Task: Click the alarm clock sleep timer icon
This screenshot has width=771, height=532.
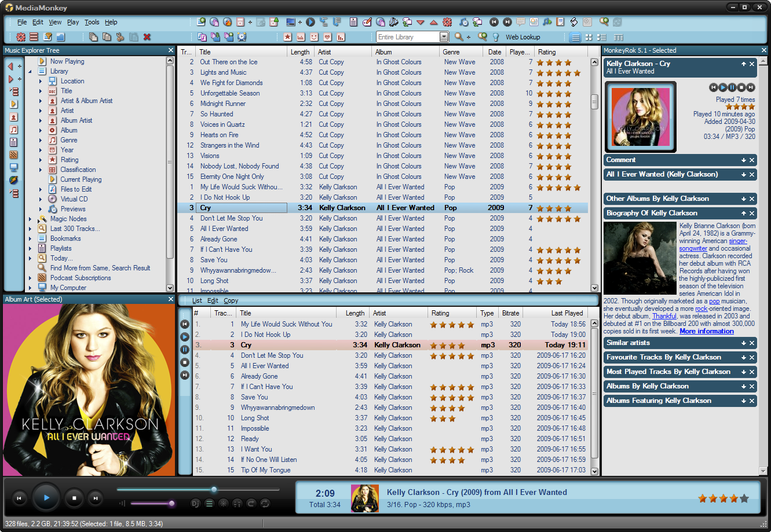Action: coord(242,37)
